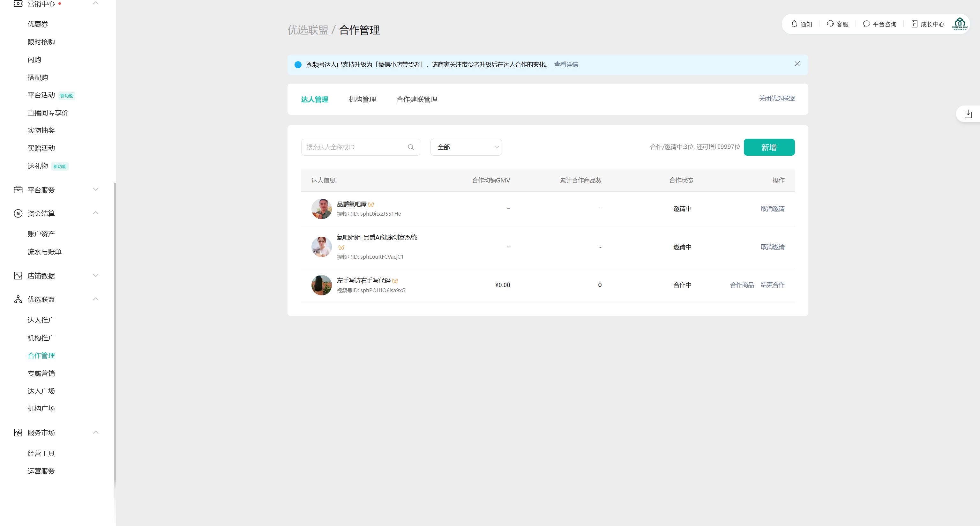The height and width of the screenshot is (526, 980).
Task: Click the search magnifier icon
Action: pos(410,147)
